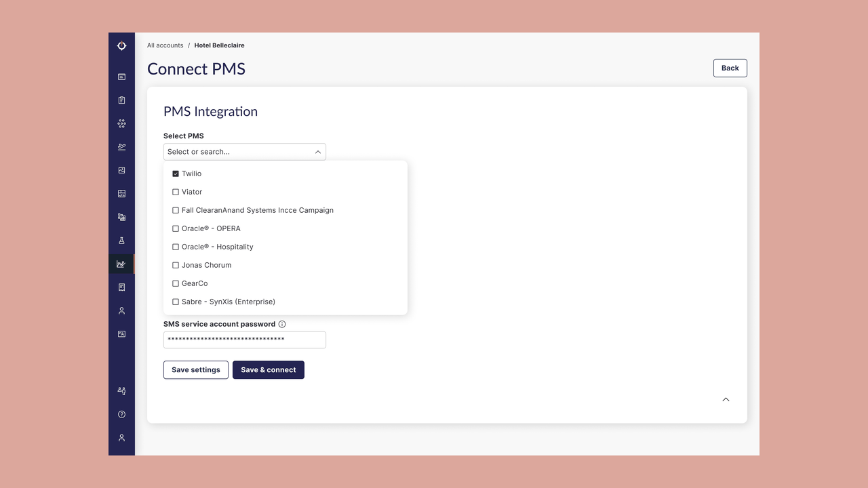Check the Fall ClearanAnand Systems checkbox
868x488 pixels.
(176, 210)
